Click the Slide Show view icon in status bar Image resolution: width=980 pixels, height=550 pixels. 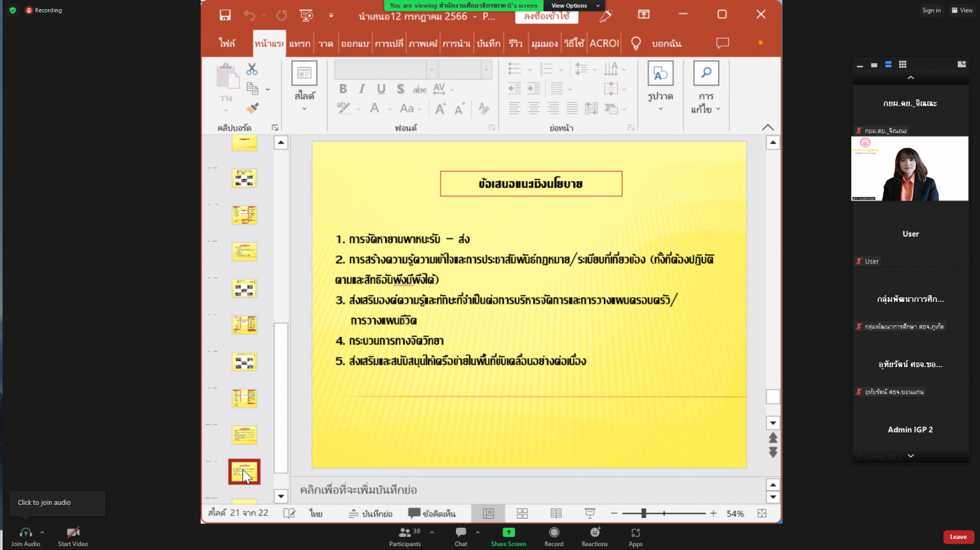coord(590,513)
